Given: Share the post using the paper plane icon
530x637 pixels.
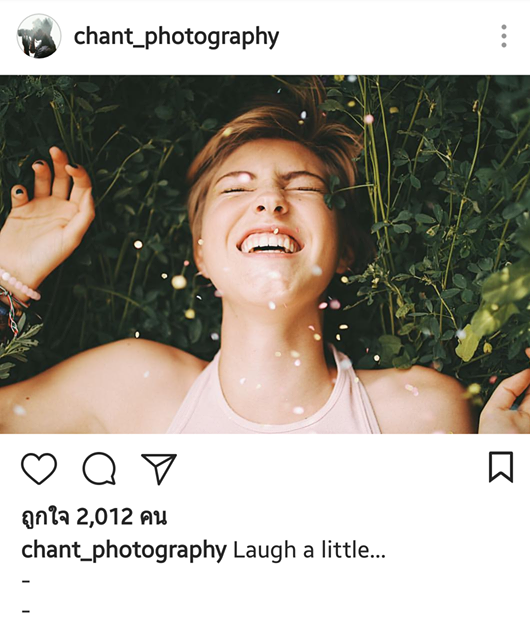Looking at the screenshot, I should [x=159, y=468].
